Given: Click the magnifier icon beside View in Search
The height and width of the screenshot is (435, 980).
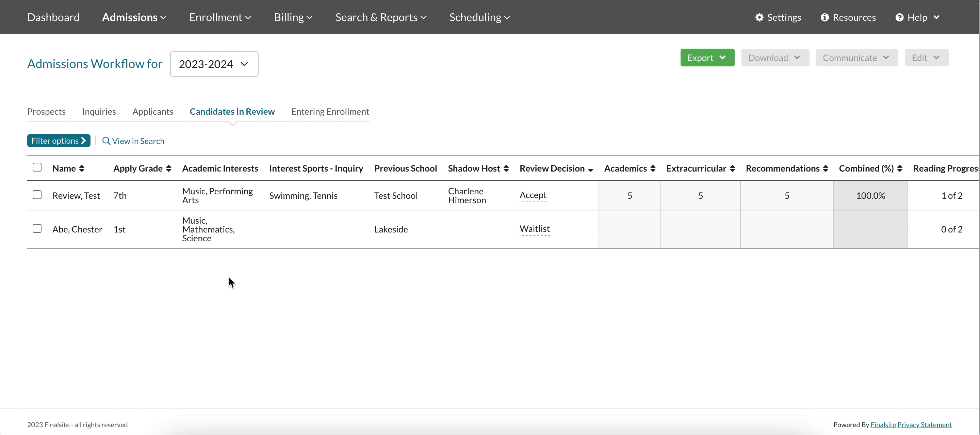Looking at the screenshot, I should pos(106,141).
